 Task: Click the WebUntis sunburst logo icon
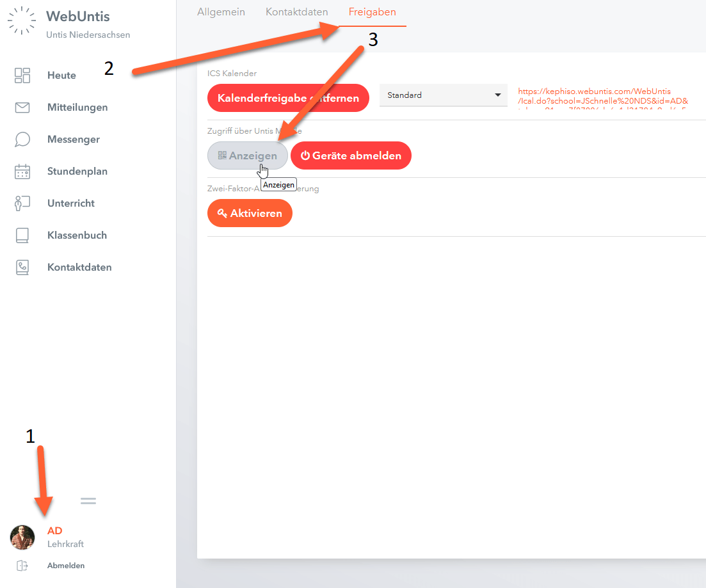click(x=22, y=20)
